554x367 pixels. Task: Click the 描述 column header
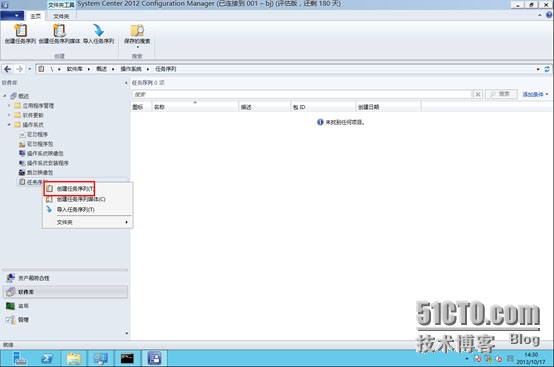click(x=264, y=107)
